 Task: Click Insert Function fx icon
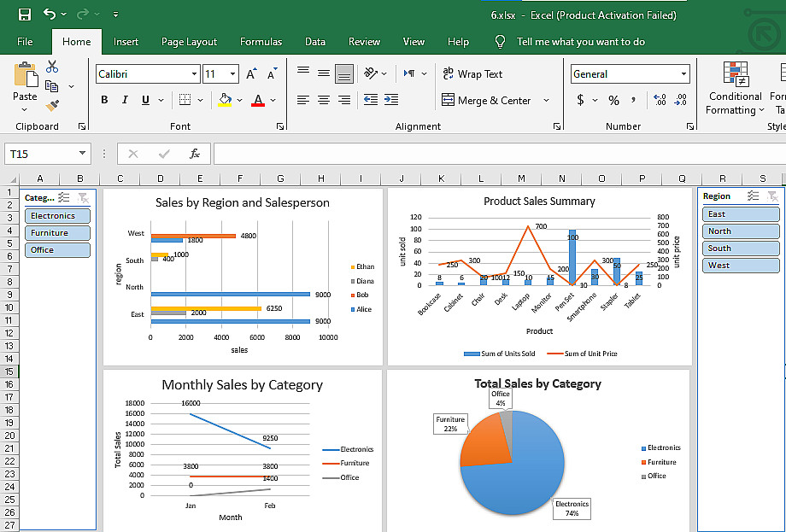click(x=195, y=154)
